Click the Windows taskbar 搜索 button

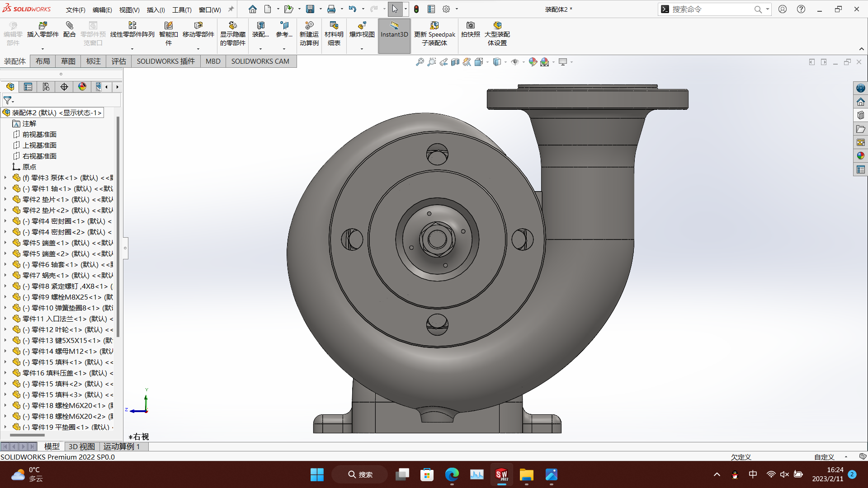pyautogui.click(x=360, y=474)
